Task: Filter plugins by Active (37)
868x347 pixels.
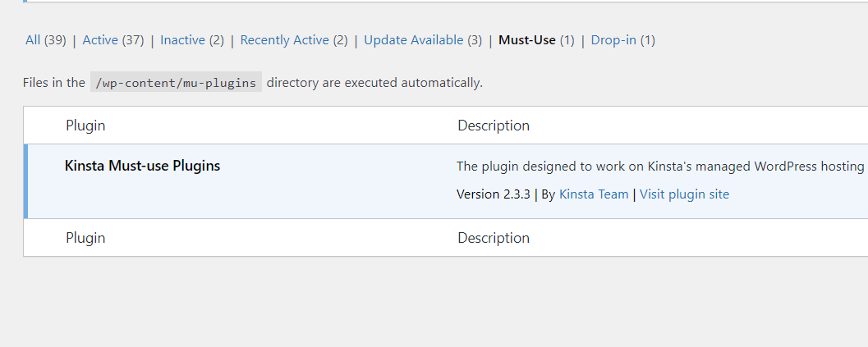Action: pos(113,40)
